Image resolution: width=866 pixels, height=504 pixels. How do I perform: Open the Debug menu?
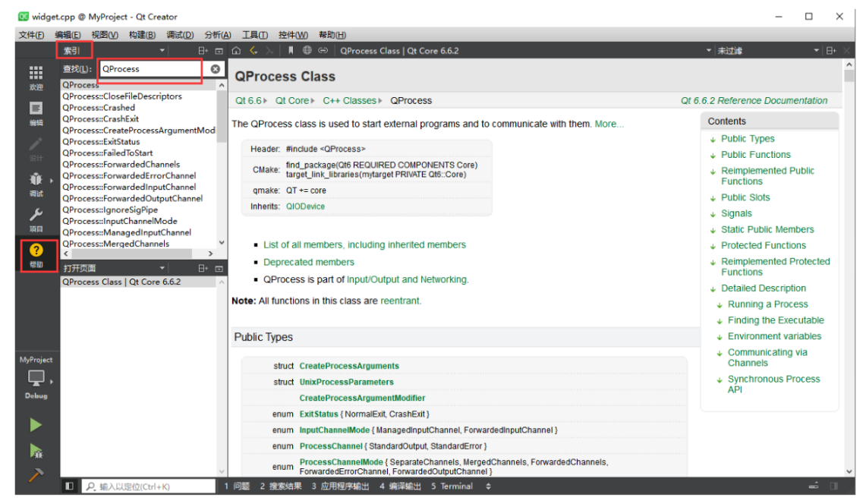[180, 35]
